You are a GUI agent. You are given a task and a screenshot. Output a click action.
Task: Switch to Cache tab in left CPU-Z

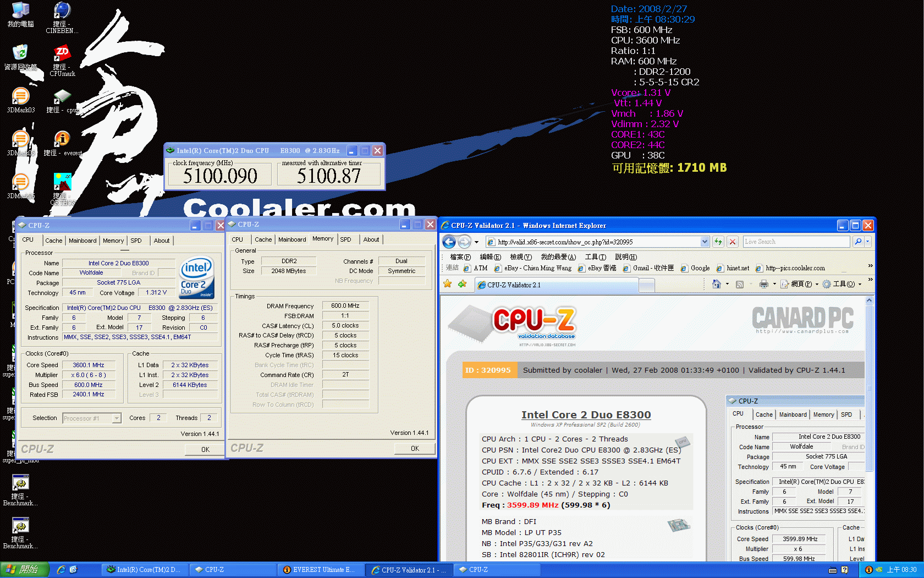(53, 241)
